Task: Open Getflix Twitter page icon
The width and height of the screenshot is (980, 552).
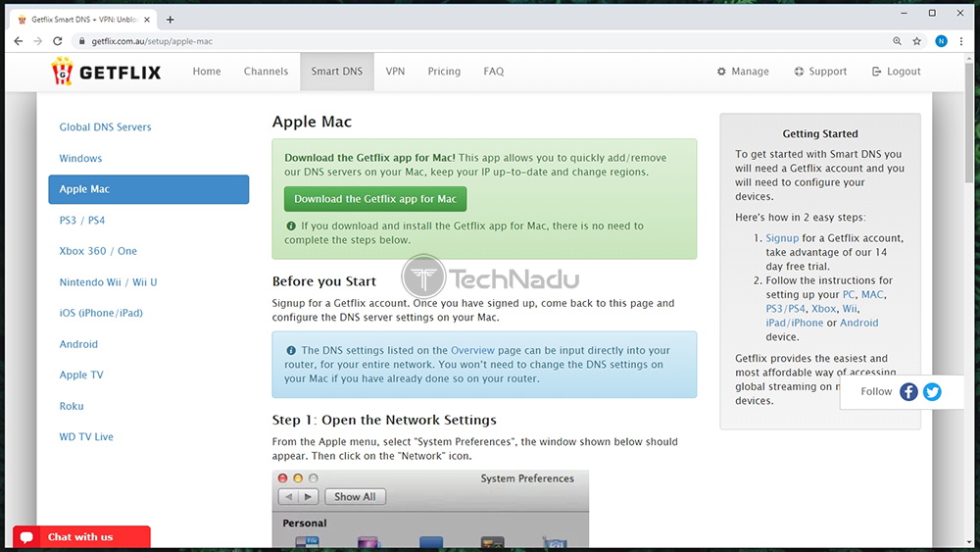Action: pos(932,392)
